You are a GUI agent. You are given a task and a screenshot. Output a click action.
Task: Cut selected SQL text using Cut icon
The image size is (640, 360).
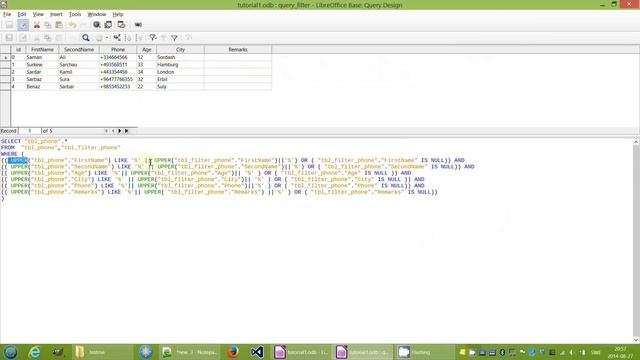click(x=37, y=25)
